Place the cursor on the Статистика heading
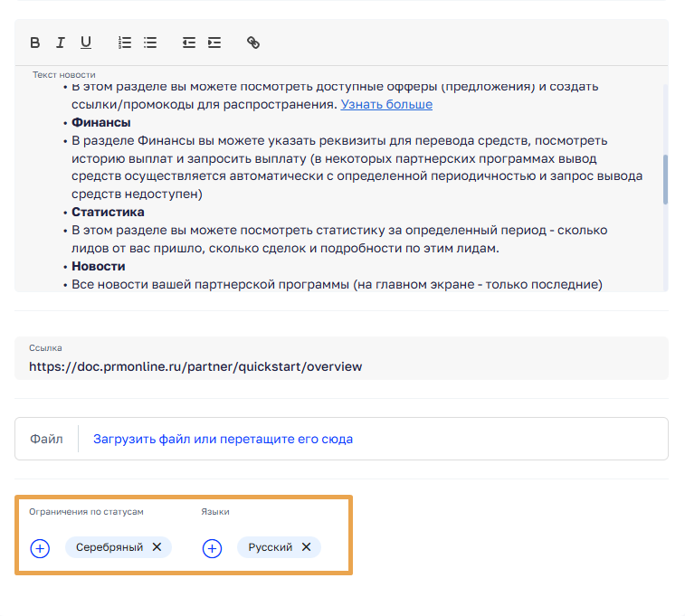This screenshot has width=685, height=616. 108,212
